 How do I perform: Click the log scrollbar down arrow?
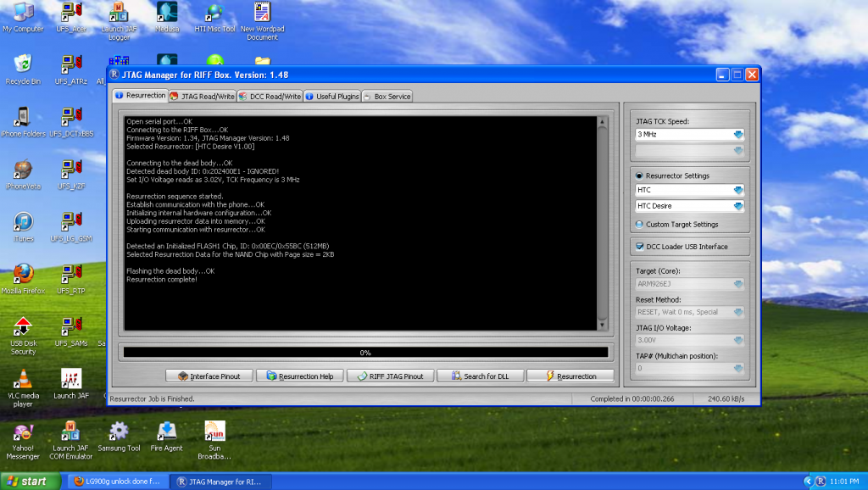[603, 325]
